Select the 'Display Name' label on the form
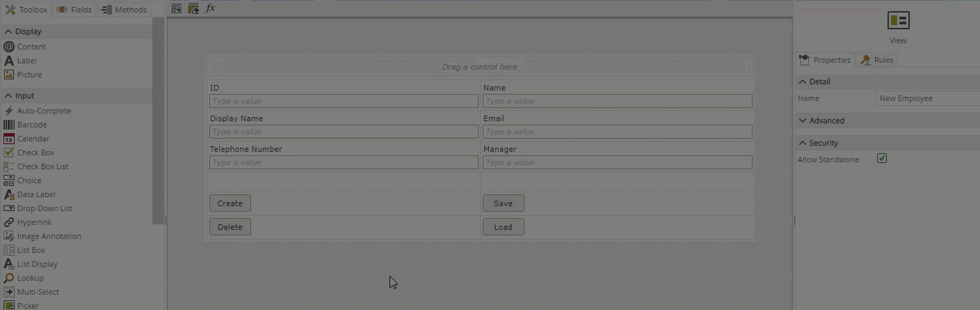This screenshot has height=310, width=980. 236,118
